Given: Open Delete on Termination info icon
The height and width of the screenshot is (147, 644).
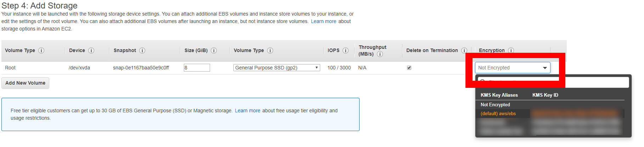Looking at the screenshot, I should pyautogui.click(x=464, y=51).
